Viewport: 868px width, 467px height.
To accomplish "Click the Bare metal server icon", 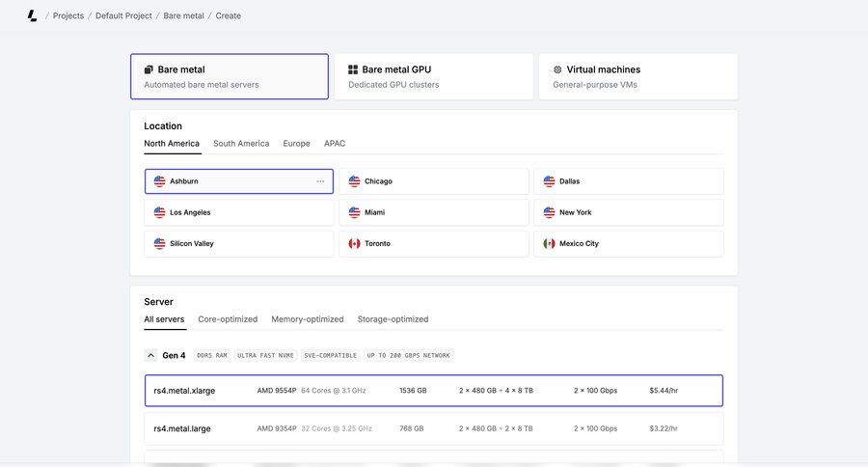I will point(149,69).
